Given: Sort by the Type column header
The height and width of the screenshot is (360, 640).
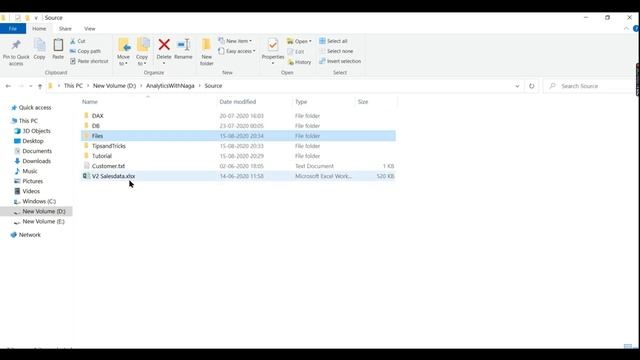Looking at the screenshot, I should coord(301,102).
